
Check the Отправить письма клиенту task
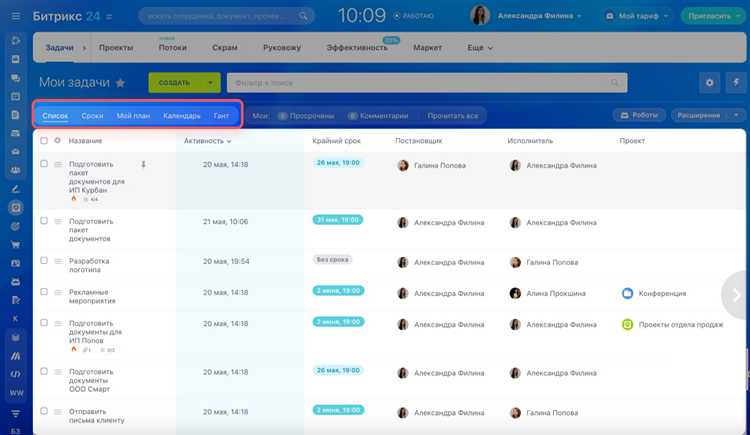point(44,411)
